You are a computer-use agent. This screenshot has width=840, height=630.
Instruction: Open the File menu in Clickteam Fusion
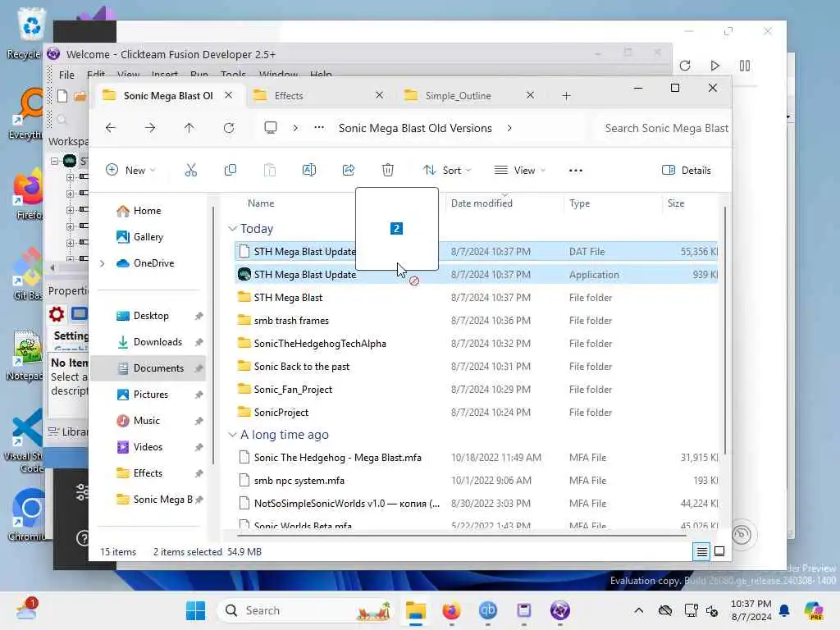(66, 75)
